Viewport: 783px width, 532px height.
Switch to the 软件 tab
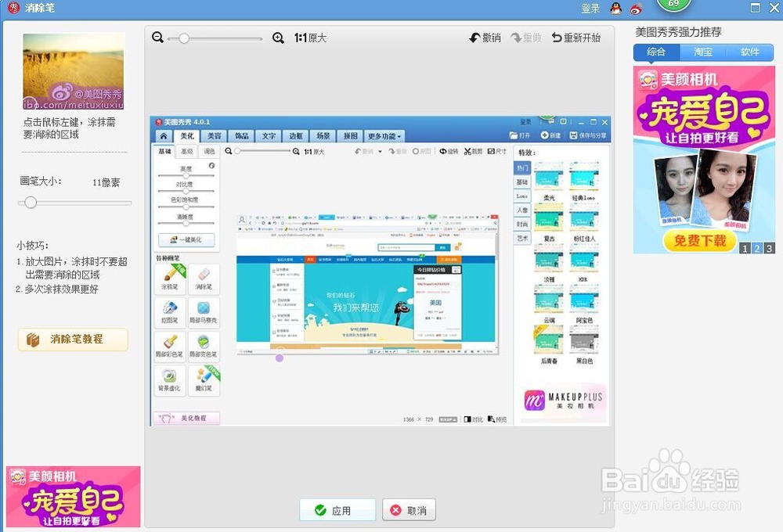(750, 52)
